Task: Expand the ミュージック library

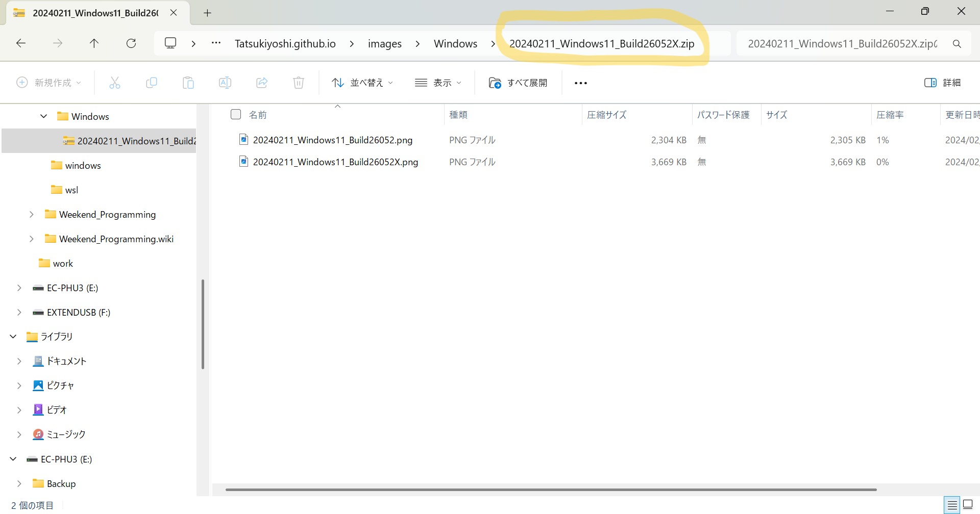Action: (x=19, y=434)
